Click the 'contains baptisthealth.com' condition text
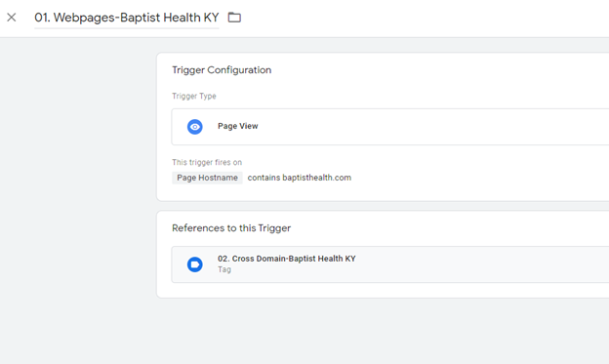The image size is (609, 364). point(299,178)
